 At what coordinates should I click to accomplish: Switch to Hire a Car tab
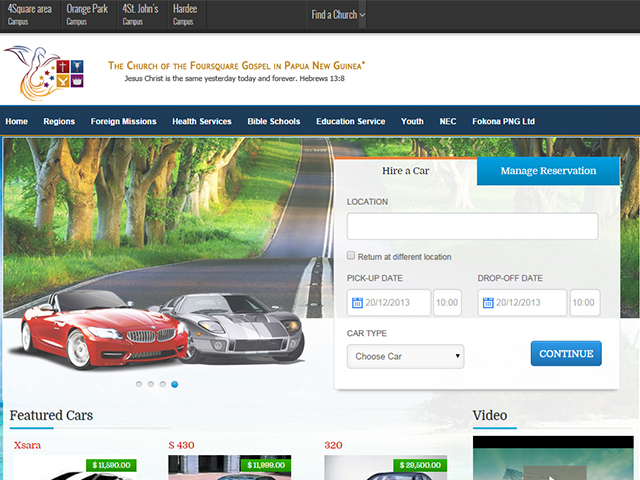pyautogui.click(x=405, y=171)
